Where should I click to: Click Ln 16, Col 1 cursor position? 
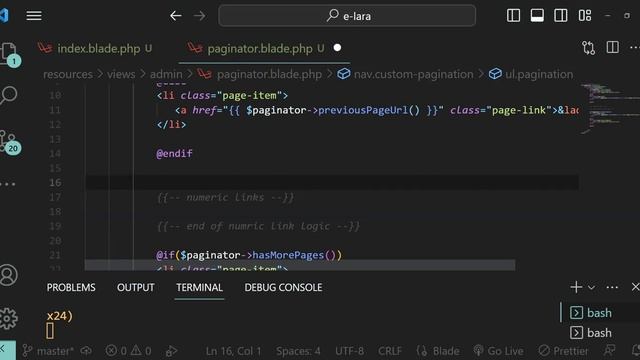pos(233,351)
